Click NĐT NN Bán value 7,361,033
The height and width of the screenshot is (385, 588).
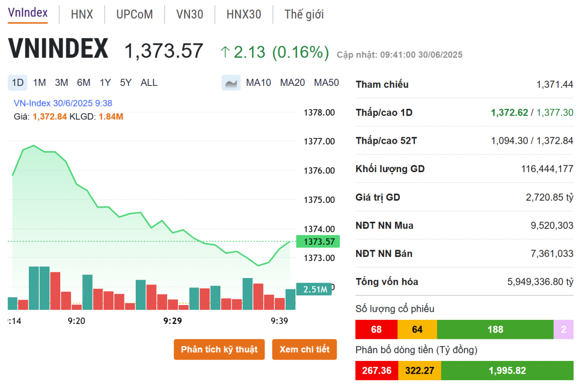pos(552,254)
